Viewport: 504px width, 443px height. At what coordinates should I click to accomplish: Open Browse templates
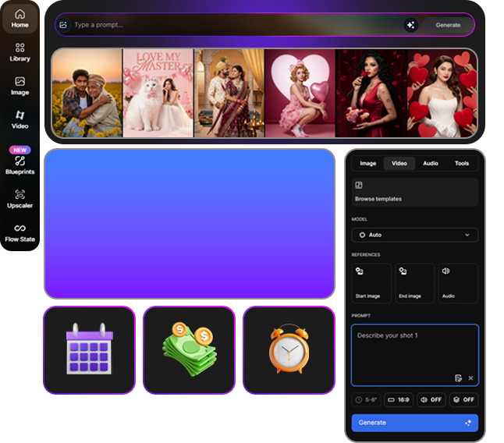click(x=414, y=192)
